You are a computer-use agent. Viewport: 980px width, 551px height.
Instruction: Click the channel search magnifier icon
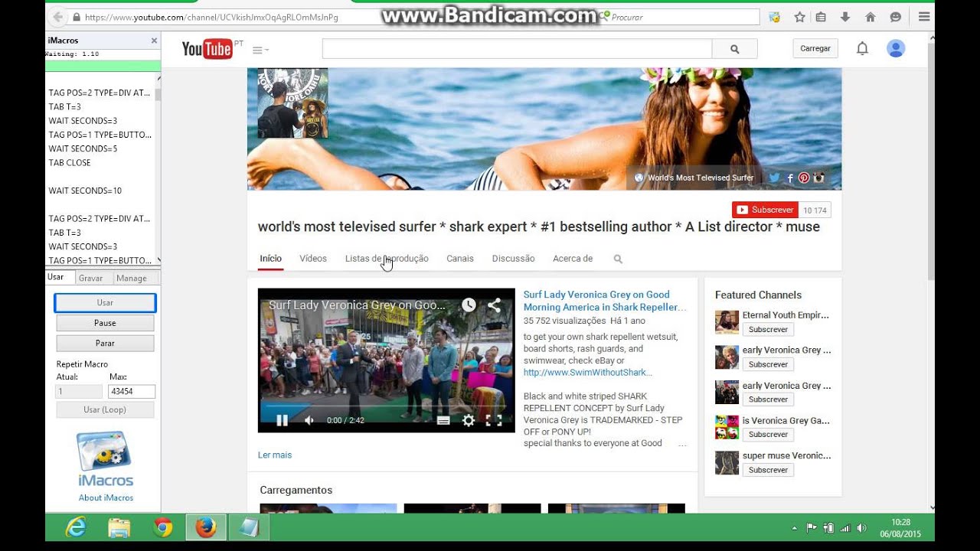tap(618, 259)
